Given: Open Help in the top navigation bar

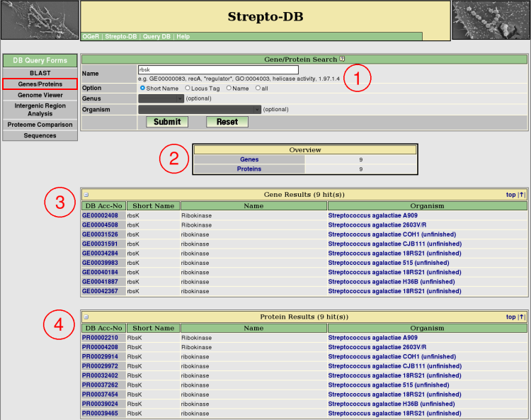Looking at the screenshot, I should [183, 36].
